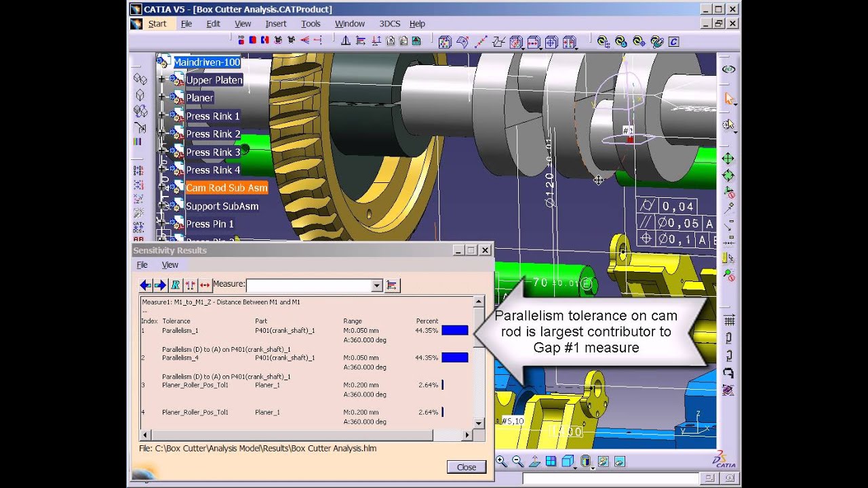
Task: Open the Measure dropdown list
Action: point(377,286)
